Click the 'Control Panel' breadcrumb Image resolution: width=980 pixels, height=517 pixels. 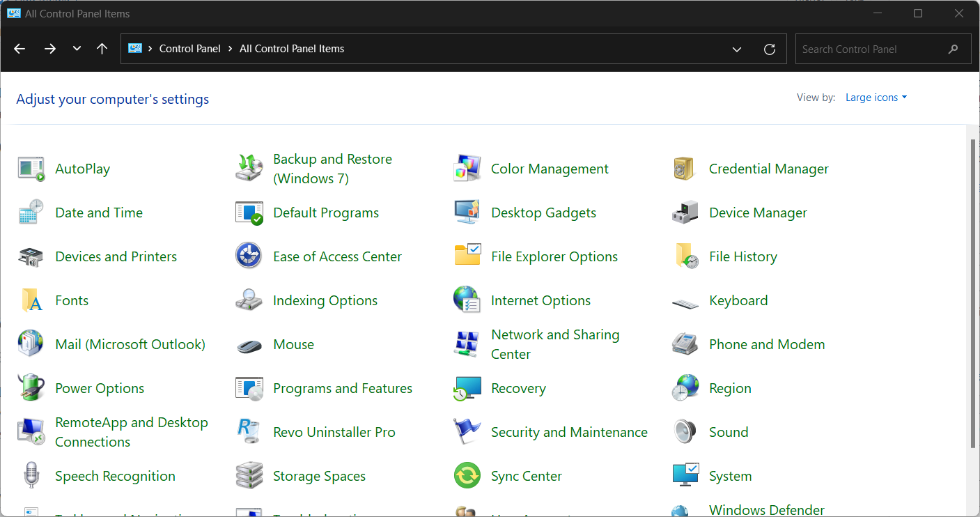[190, 49]
